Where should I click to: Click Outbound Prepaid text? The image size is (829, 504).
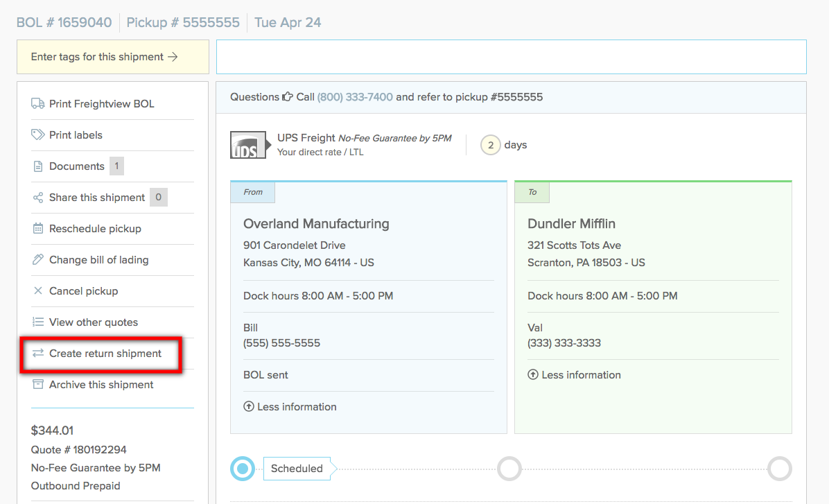click(76, 485)
